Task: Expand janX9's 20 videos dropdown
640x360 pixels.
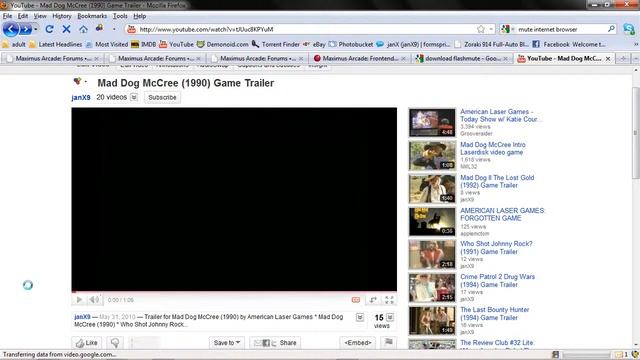Action: point(134,97)
